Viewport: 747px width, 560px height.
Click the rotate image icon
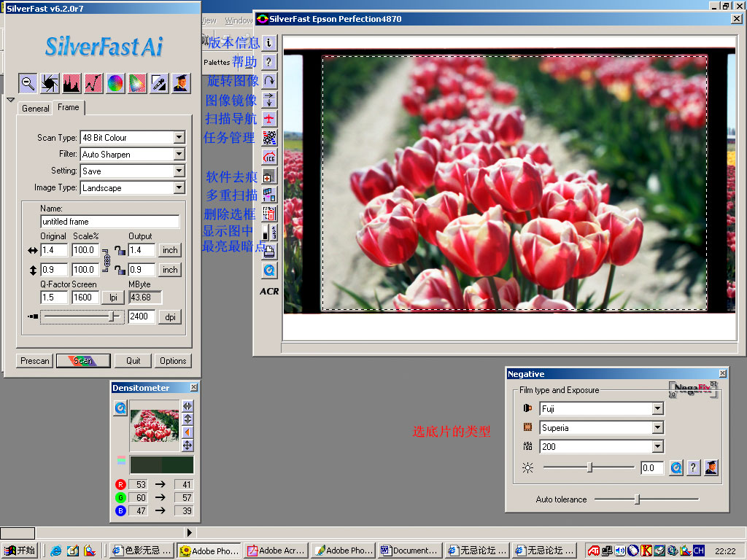tap(269, 80)
